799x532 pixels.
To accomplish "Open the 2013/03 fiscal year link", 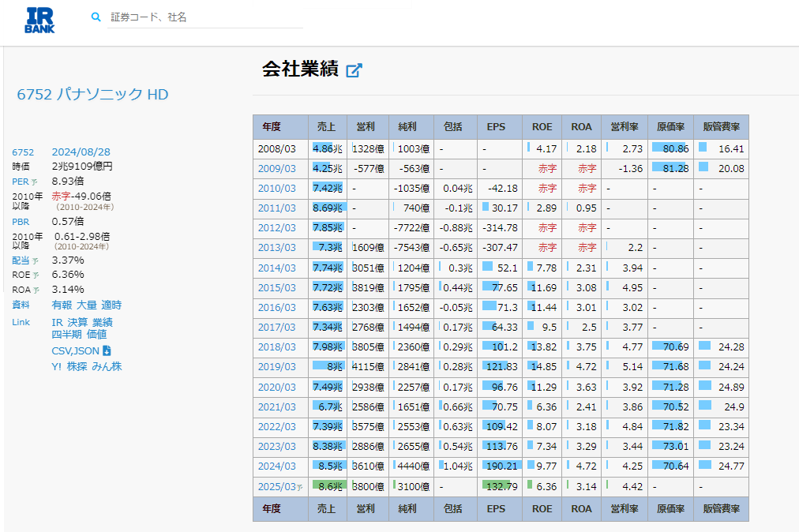I will click(276, 248).
